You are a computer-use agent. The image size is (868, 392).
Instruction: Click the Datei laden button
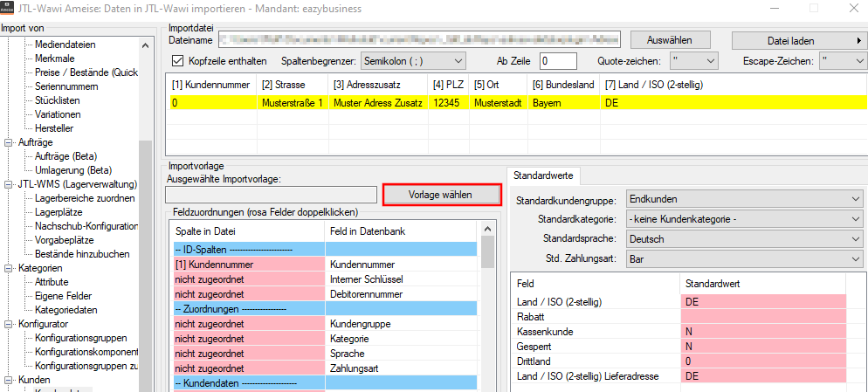[799, 40]
